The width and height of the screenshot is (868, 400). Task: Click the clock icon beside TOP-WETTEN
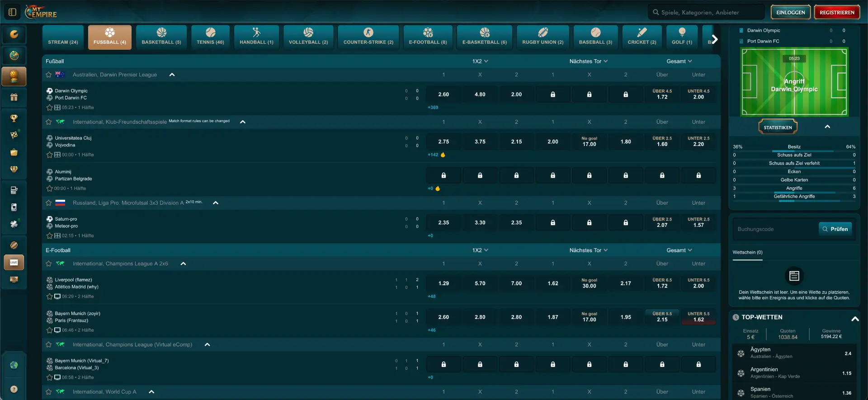point(736,317)
